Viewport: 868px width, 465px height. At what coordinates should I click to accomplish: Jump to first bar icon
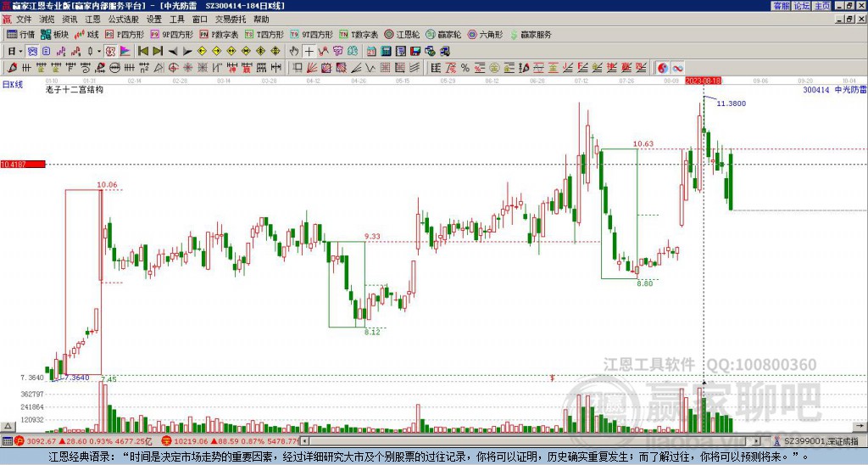tap(143, 52)
